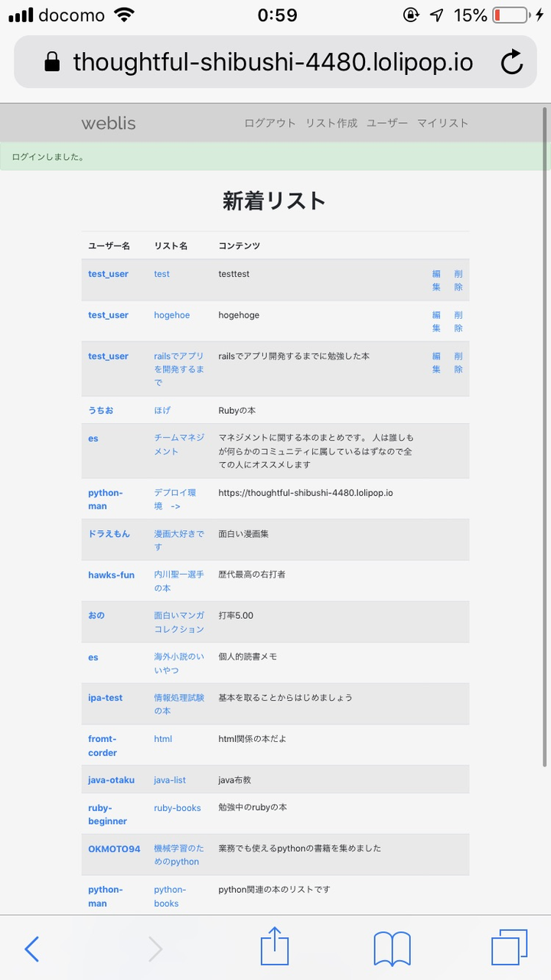Open 機械学習のためのpython list
This screenshot has width=551, height=980.
(x=179, y=855)
